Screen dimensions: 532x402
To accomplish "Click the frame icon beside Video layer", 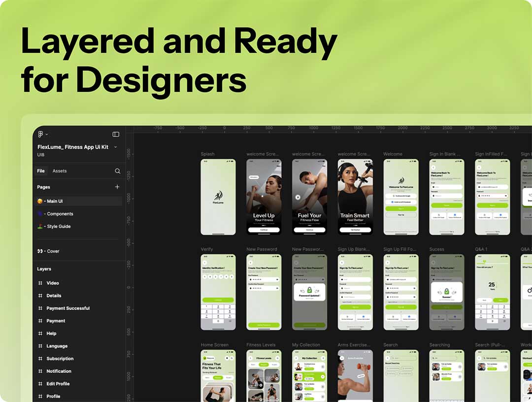I will click(40, 283).
